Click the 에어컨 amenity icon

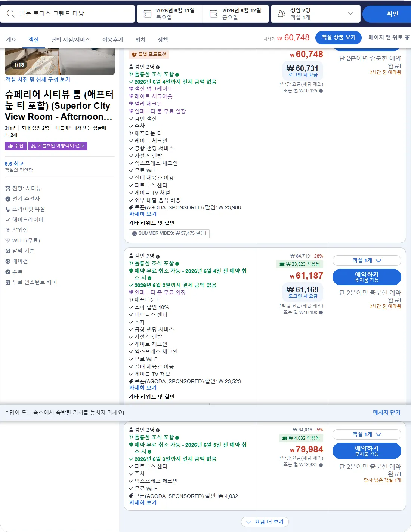tap(8, 261)
